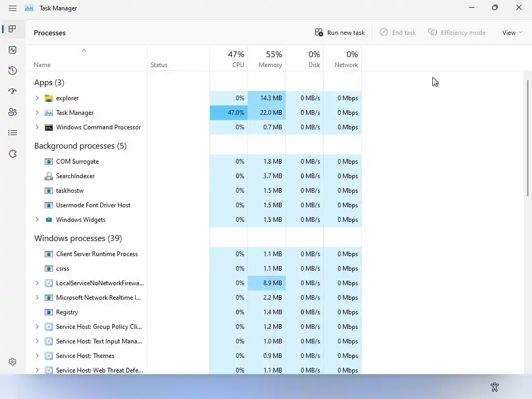Image resolution: width=532 pixels, height=399 pixels.
Task: Click the 47.0% CPU cell for Task Manager
Action: click(x=229, y=113)
